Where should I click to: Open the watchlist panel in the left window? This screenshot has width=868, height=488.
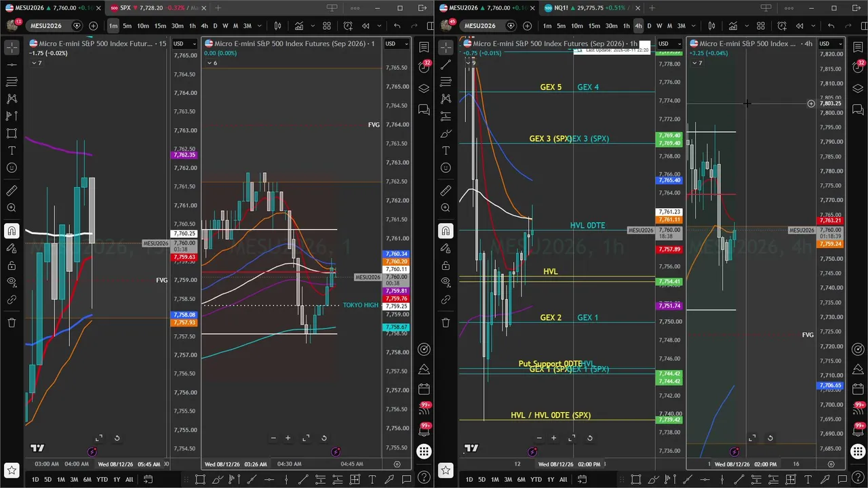point(424,47)
